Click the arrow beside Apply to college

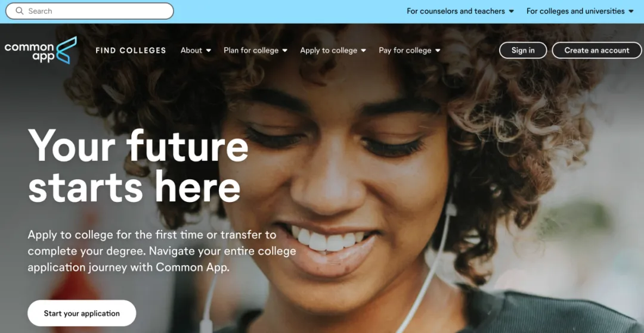[364, 51]
